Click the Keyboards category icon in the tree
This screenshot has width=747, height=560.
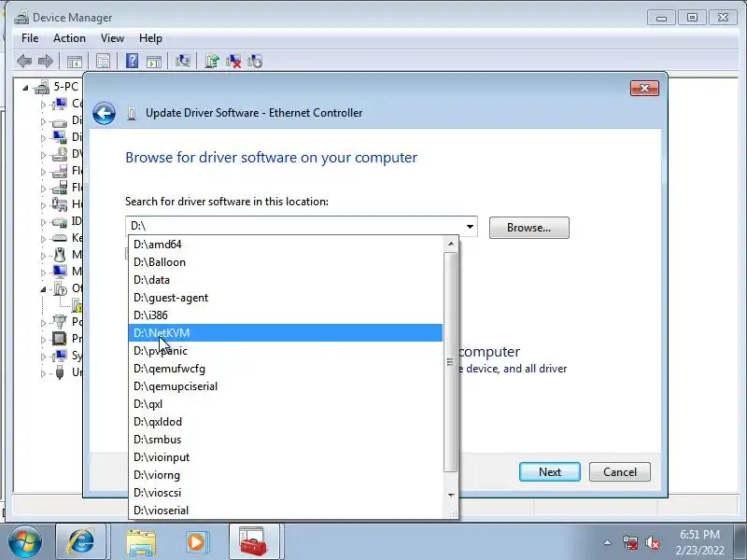pos(60,238)
